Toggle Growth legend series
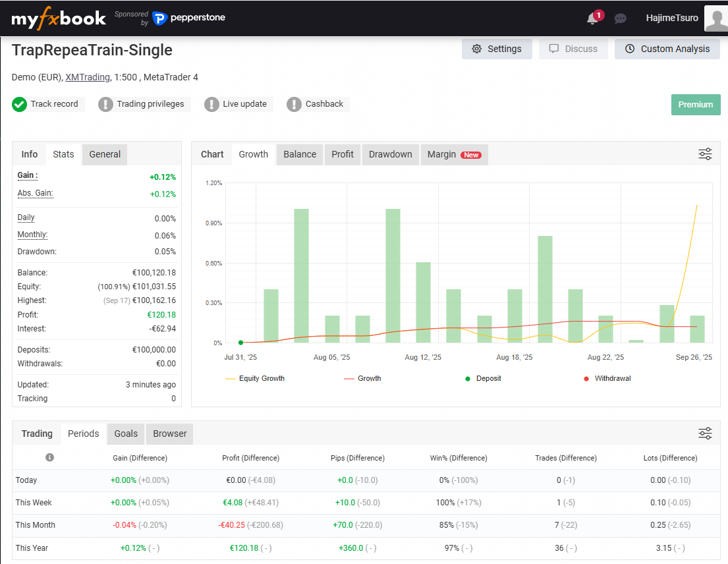Screen dimensions: 728x564 [362, 378]
